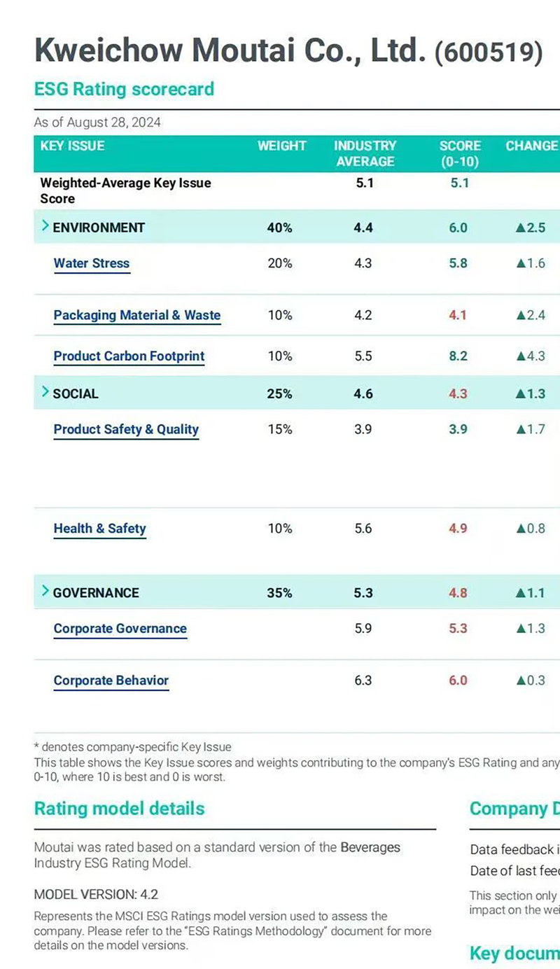Viewport: 560px width, 969px height.
Task: Open the Health & Safety link
Action: 99,529
